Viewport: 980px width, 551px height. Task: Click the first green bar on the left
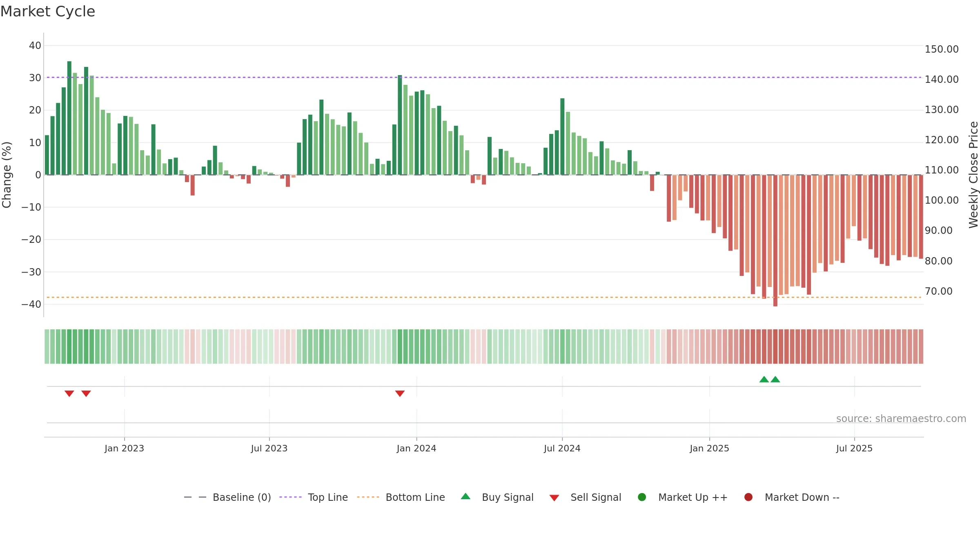47,155
